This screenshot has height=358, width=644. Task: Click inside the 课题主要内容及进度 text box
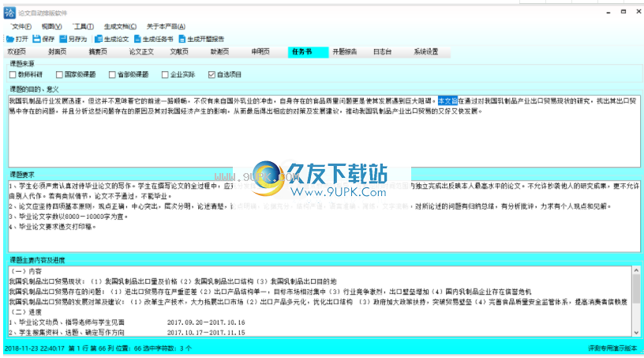pyautogui.click(x=320, y=301)
